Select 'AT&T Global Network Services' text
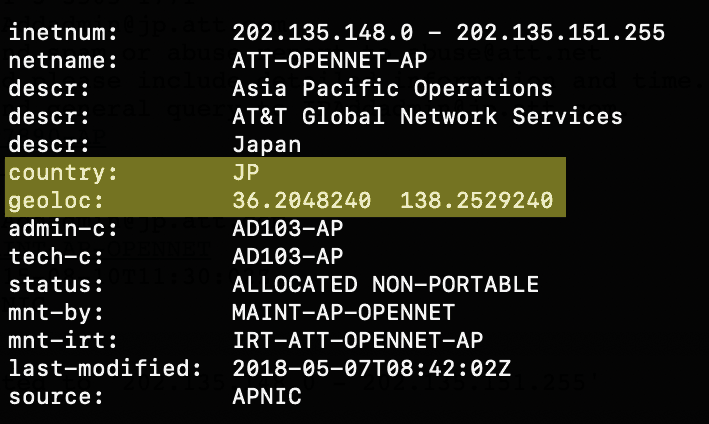 (427, 117)
